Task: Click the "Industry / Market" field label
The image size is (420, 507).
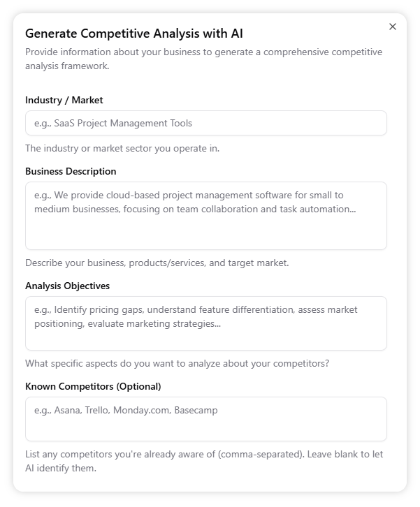Action: tap(64, 100)
